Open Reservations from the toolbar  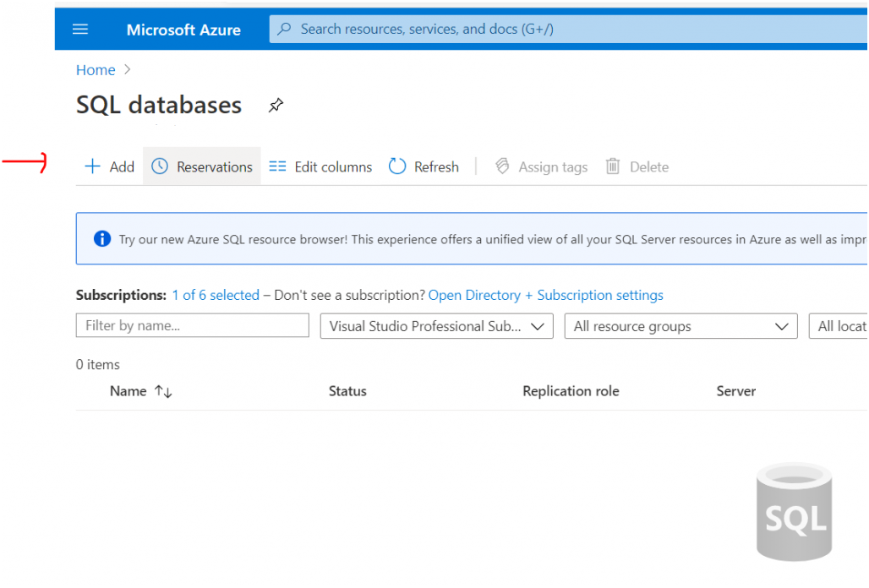click(202, 166)
